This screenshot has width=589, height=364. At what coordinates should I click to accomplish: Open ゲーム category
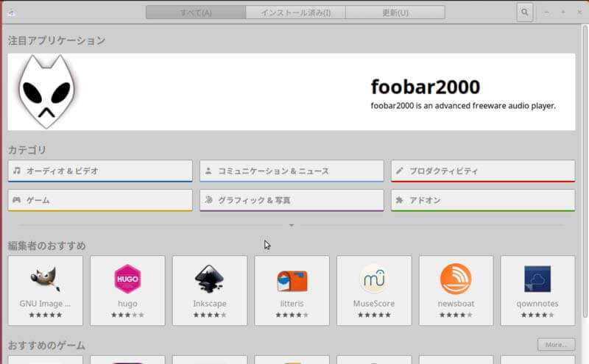(x=100, y=200)
